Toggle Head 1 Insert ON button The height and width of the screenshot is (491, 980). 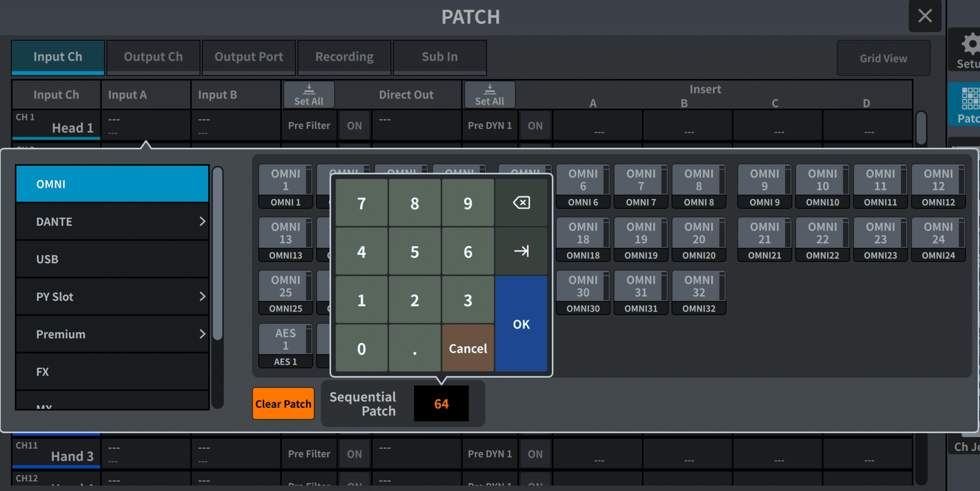535,126
